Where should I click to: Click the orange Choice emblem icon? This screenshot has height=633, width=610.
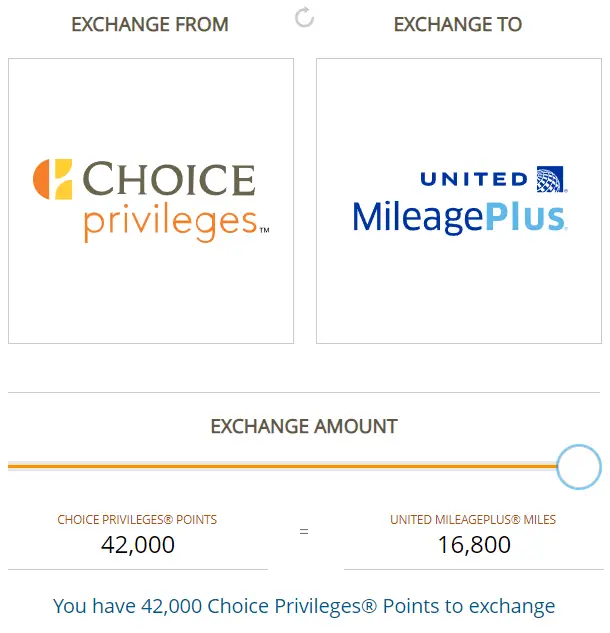pyautogui.click(x=53, y=179)
